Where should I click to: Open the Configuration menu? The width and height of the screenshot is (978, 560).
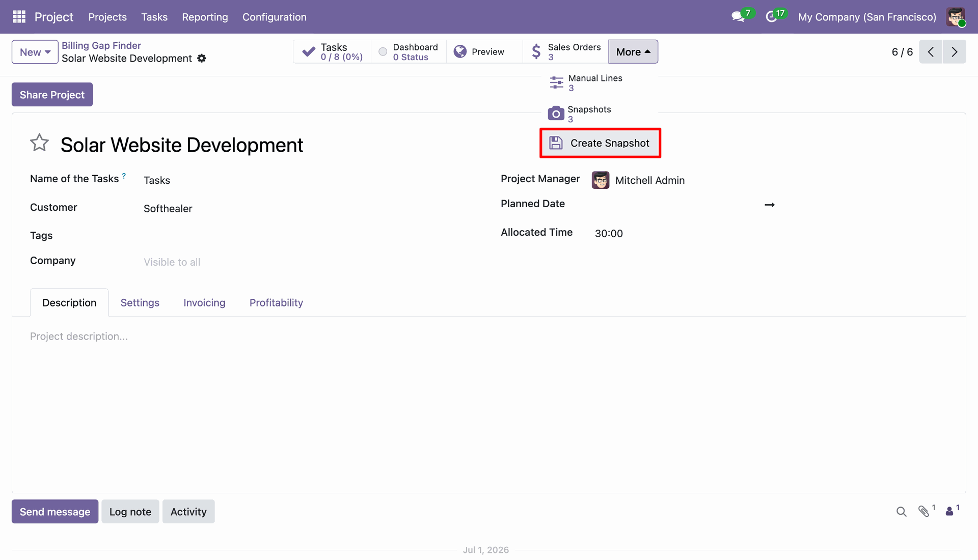tap(275, 17)
